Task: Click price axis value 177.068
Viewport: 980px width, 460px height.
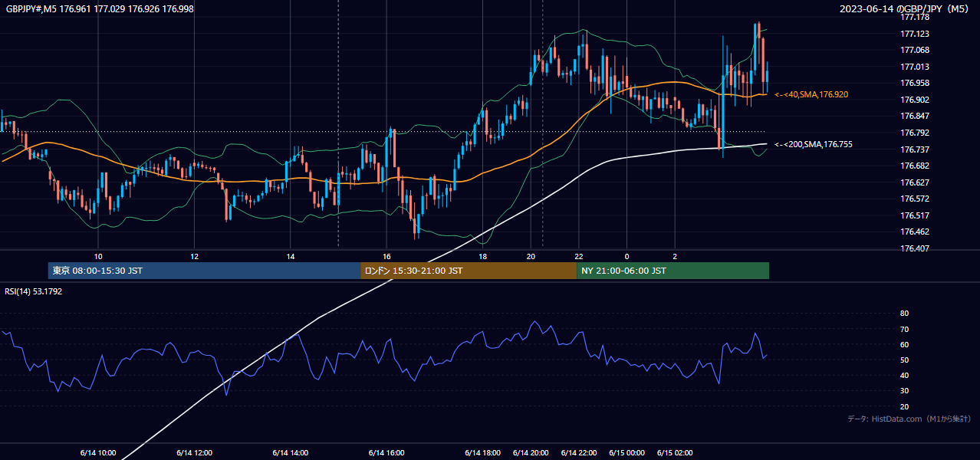Action: click(915, 50)
